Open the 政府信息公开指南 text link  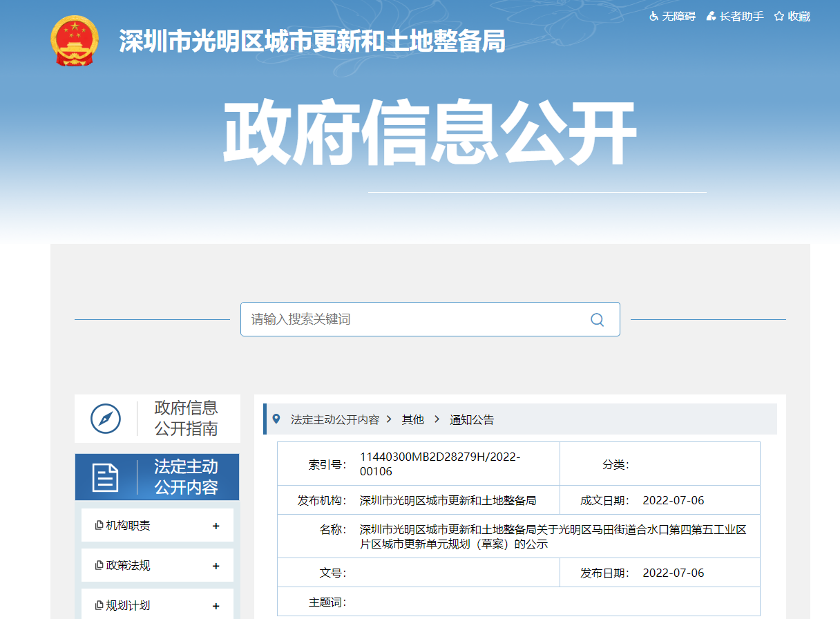(186, 419)
